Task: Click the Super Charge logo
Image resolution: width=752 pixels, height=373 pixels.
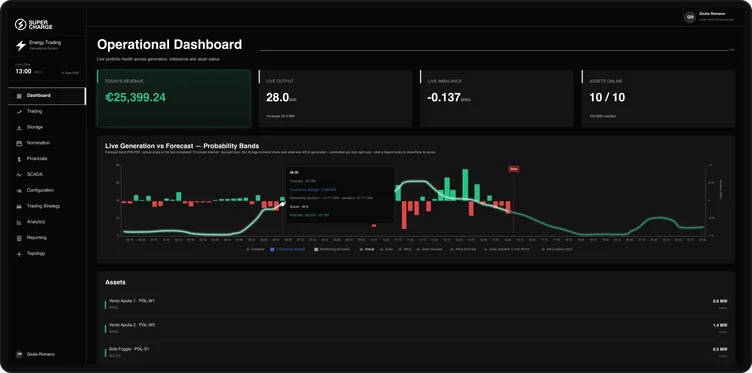Action: click(34, 24)
